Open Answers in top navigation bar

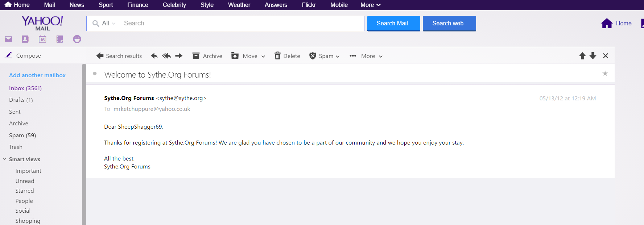pos(276,5)
